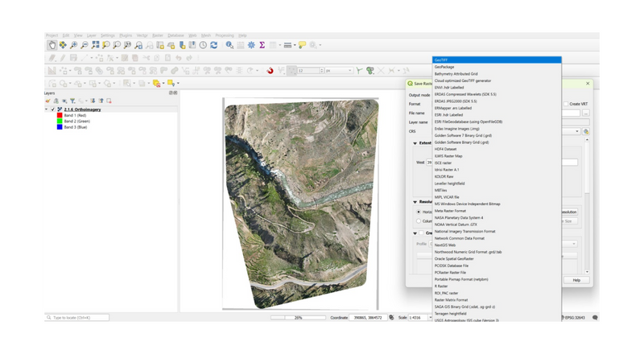644x354 pixels.
Task: Click the Zoom Last icon
Action: point(138,45)
